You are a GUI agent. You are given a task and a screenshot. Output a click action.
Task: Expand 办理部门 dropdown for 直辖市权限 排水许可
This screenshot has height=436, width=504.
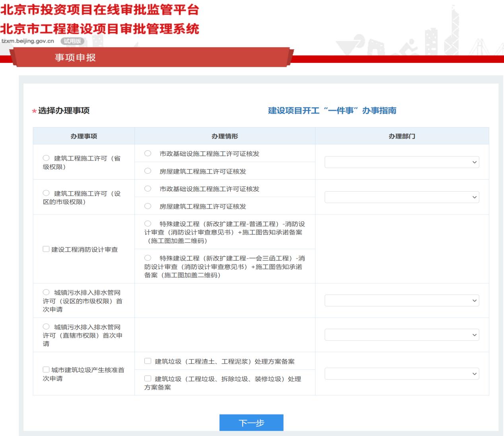402,335
